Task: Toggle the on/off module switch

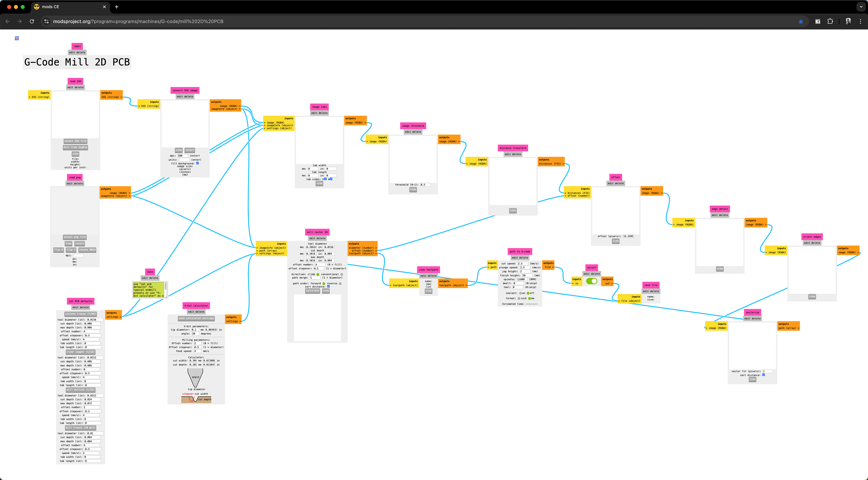Action: (591, 281)
